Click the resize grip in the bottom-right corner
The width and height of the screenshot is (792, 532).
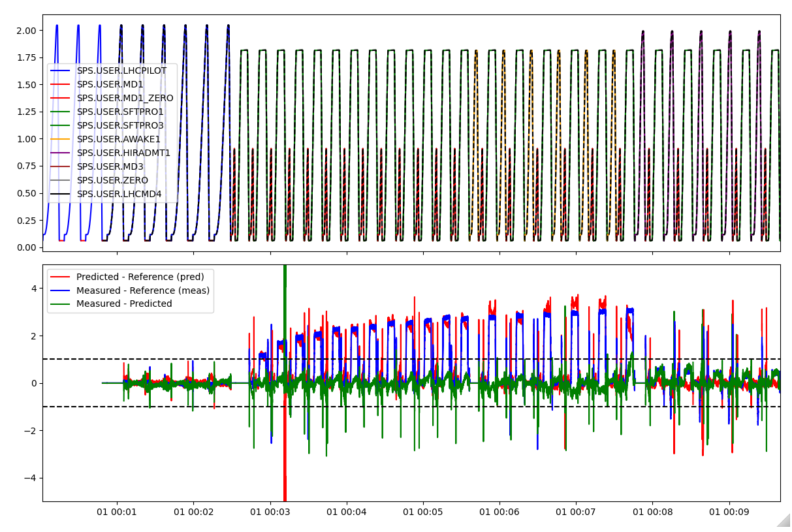(x=784, y=520)
